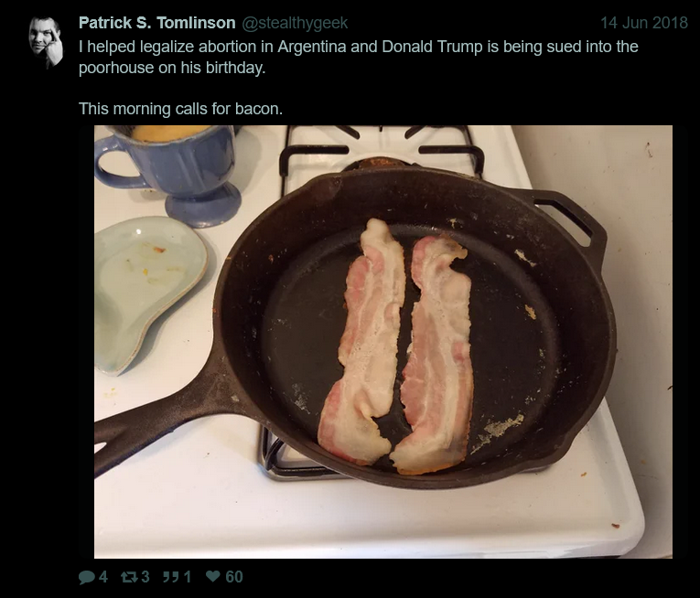The width and height of the screenshot is (700, 598).
Task: Select the tweet's first line about Argentina
Action: [x=359, y=47]
